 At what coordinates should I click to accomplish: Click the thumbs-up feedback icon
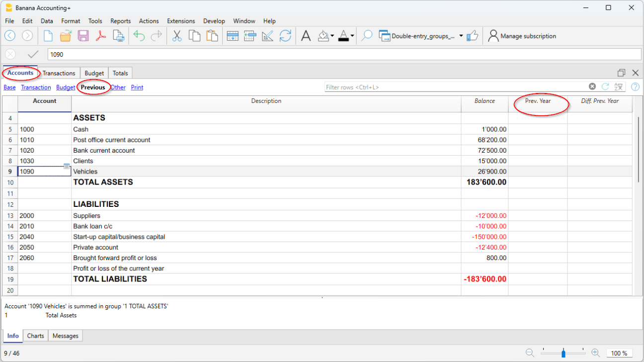[472, 36]
